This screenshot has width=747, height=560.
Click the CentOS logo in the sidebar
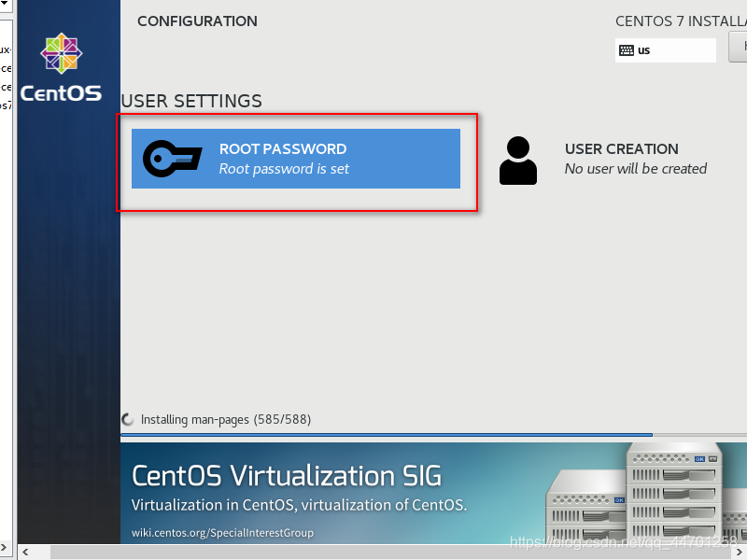[61, 67]
